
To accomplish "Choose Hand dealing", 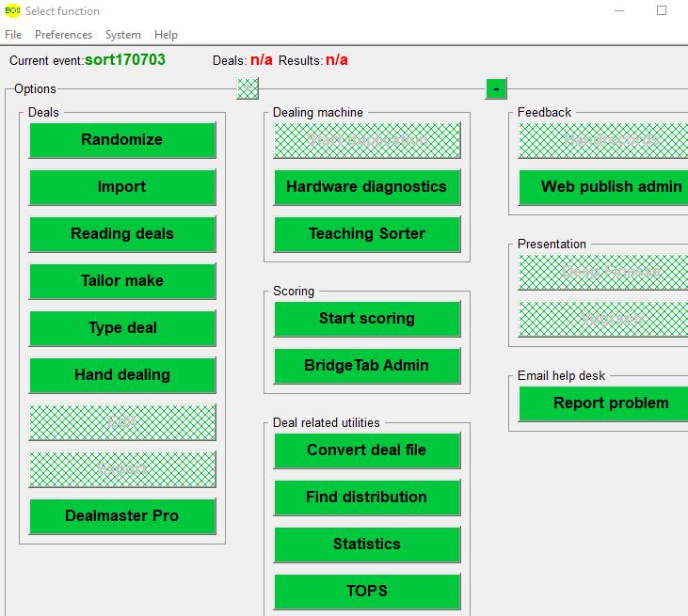I will pyautogui.click(x=122, y=375).
